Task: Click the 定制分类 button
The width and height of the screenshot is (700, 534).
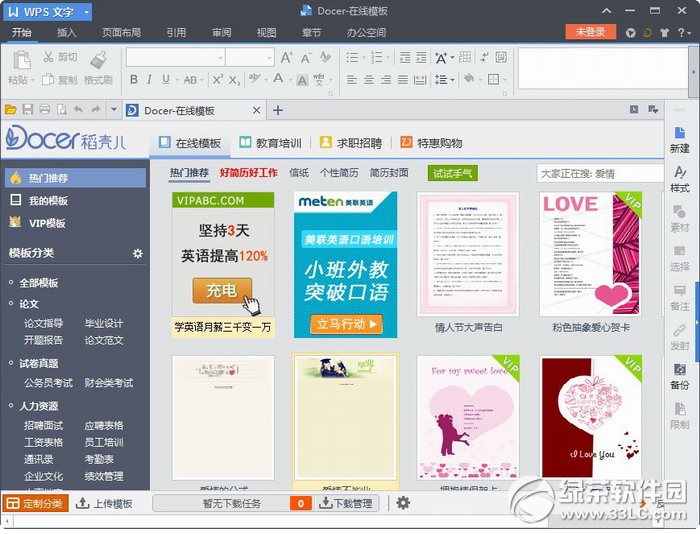Action: tap(35, 503)
